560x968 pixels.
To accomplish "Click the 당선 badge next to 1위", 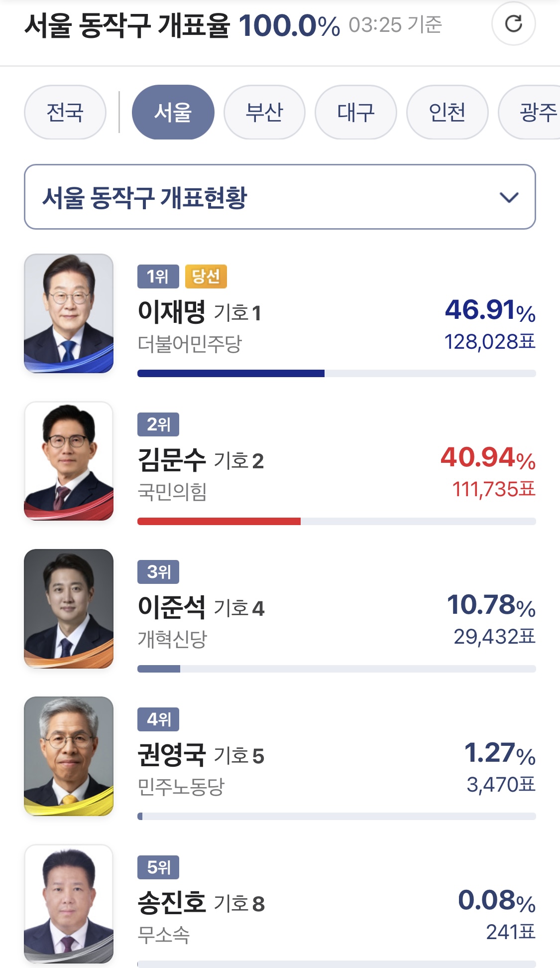I will (206, 277).
